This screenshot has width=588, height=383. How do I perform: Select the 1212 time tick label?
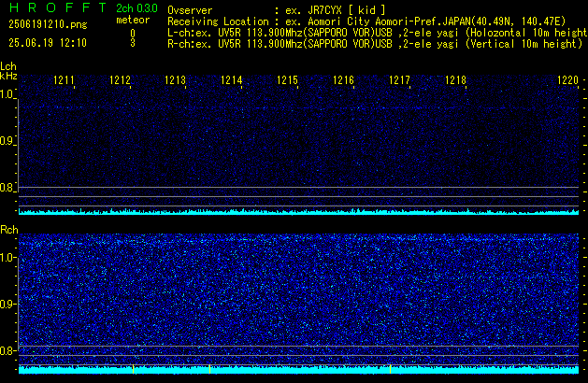[x=120, y=80]
